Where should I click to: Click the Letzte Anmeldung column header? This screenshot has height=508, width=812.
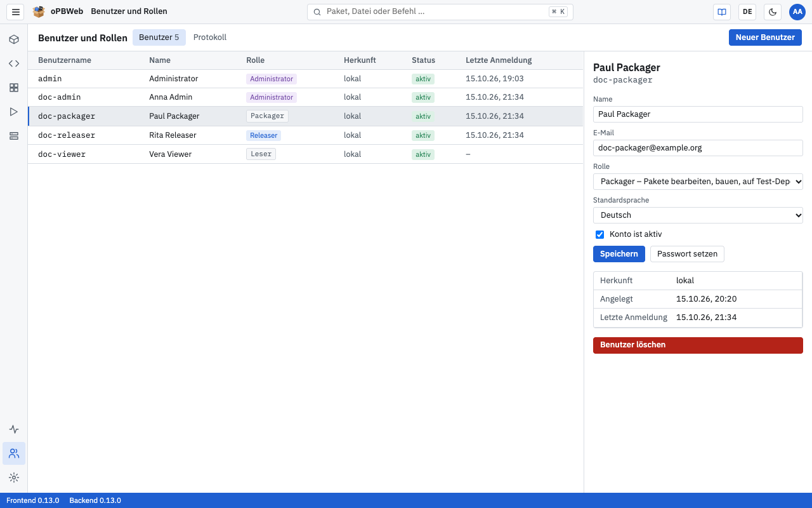pyautogui.click(x=499, y=60)
